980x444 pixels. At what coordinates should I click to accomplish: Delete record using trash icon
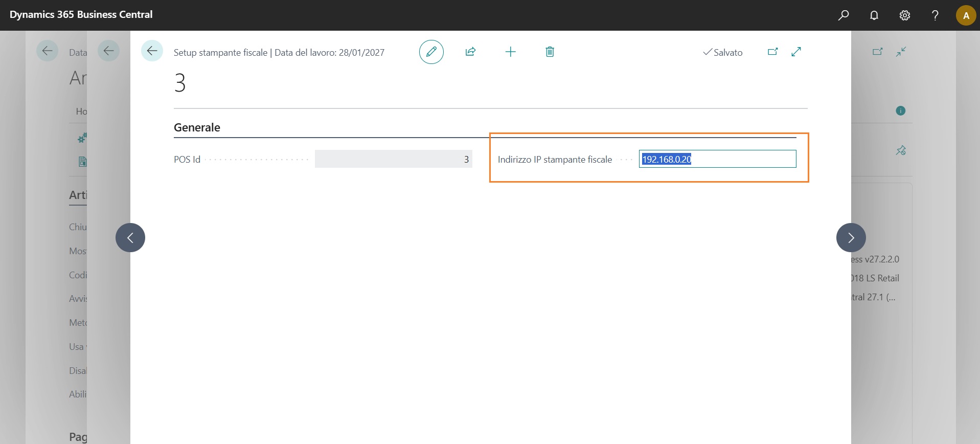(x=550, y=52)
